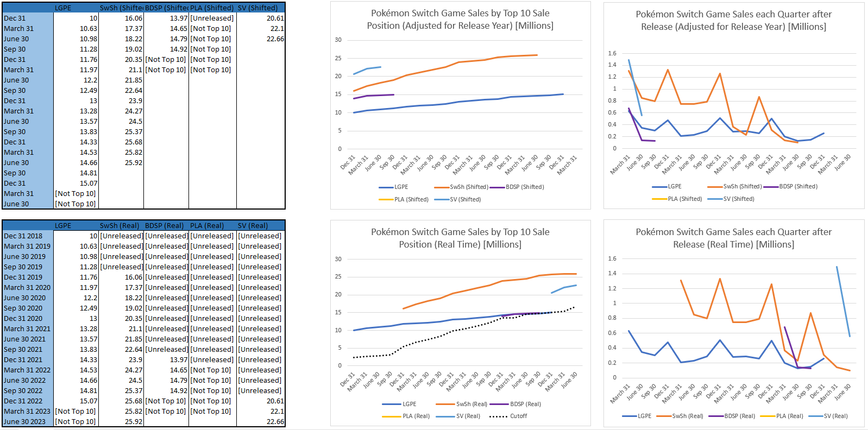Click the 1.6 axis label in Adjusted quarterly chart
Screen dimensions: 868x430
[x=612, y=53]
